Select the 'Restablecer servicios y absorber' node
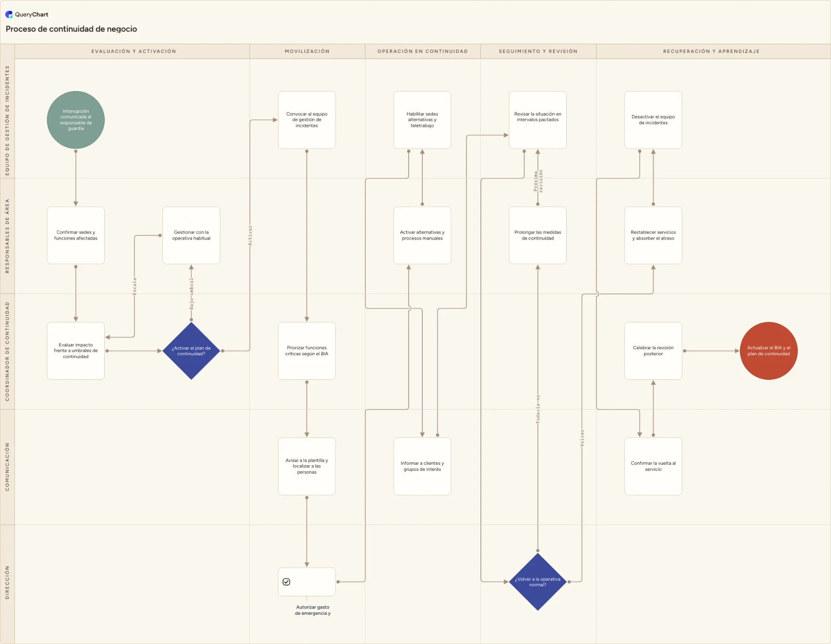The height and width of the screenshot is (644, 831). tap(653, 235)
